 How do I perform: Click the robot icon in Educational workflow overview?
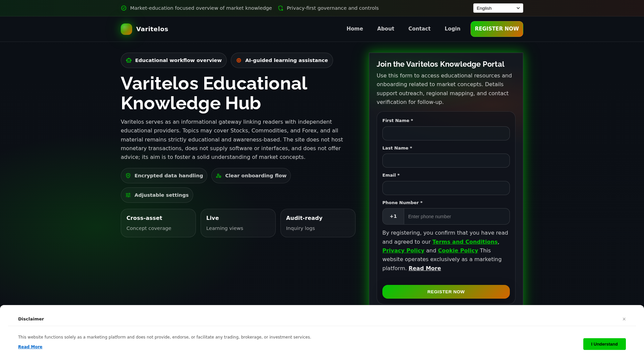[x=129, y=60]
